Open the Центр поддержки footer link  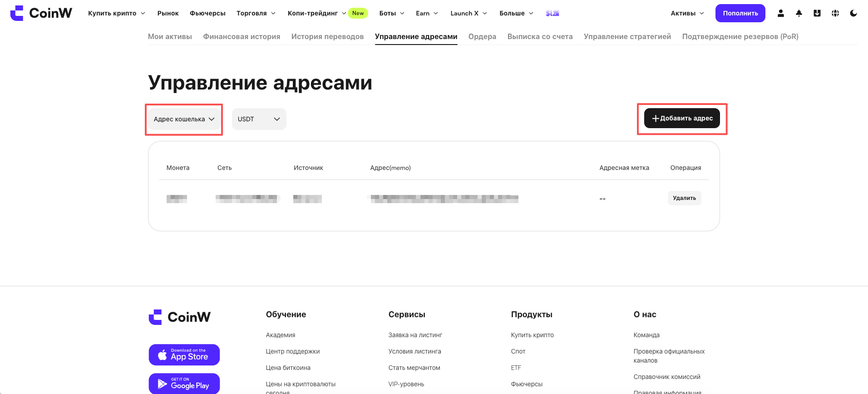(x=293, y=351)
